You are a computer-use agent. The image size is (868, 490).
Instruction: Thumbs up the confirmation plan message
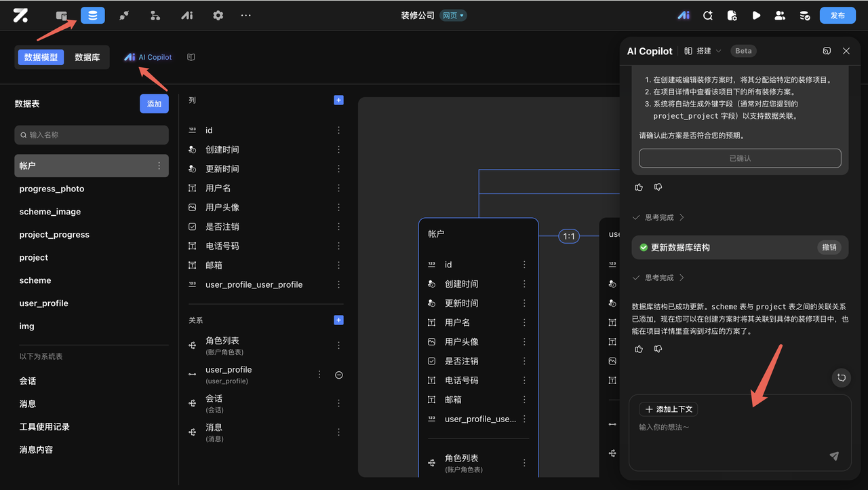click(x=639, y=187)
